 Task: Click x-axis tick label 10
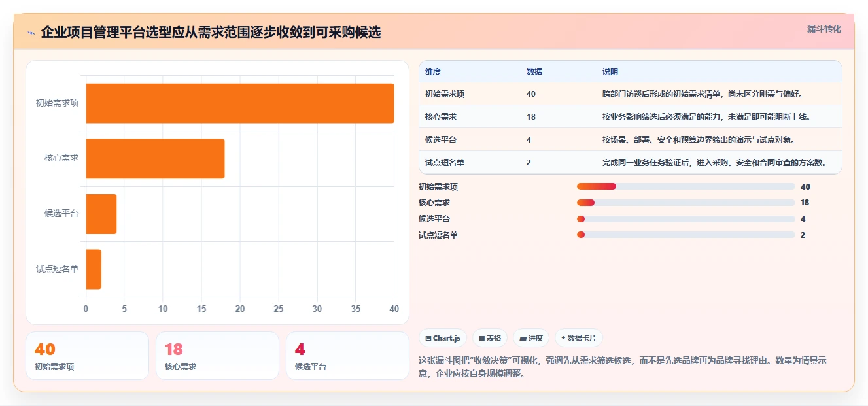point(163,309)
